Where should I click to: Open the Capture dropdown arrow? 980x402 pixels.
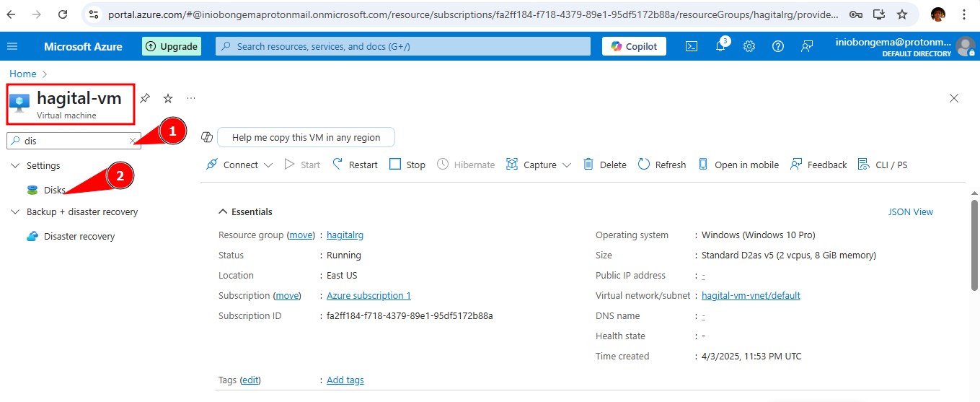tap(567, 165)
